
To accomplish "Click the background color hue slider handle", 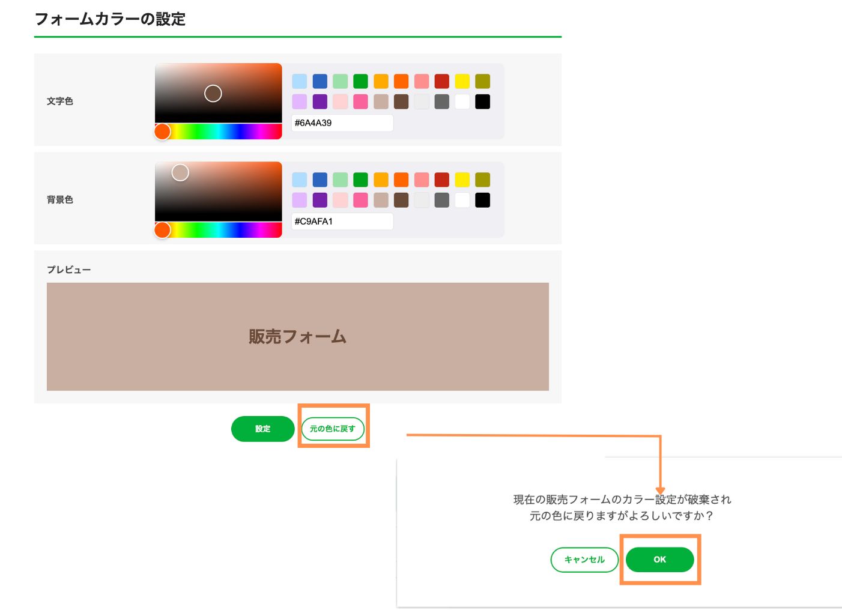I will pyautogui.click(x=163, y=230).
